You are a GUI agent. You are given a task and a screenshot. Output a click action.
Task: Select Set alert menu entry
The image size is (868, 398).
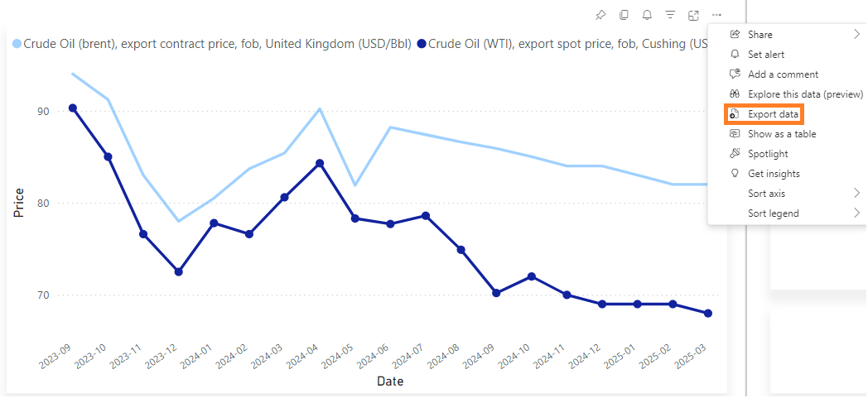pos(765,55)
